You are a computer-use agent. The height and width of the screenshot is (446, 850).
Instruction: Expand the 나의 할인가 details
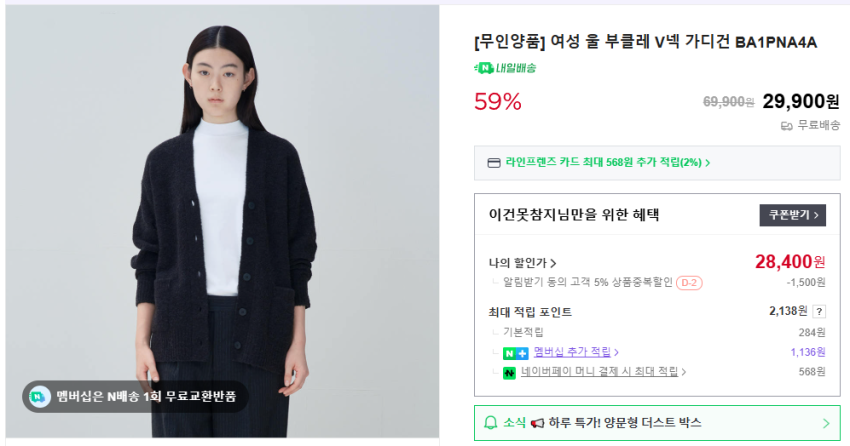click(x=523, y=263)
